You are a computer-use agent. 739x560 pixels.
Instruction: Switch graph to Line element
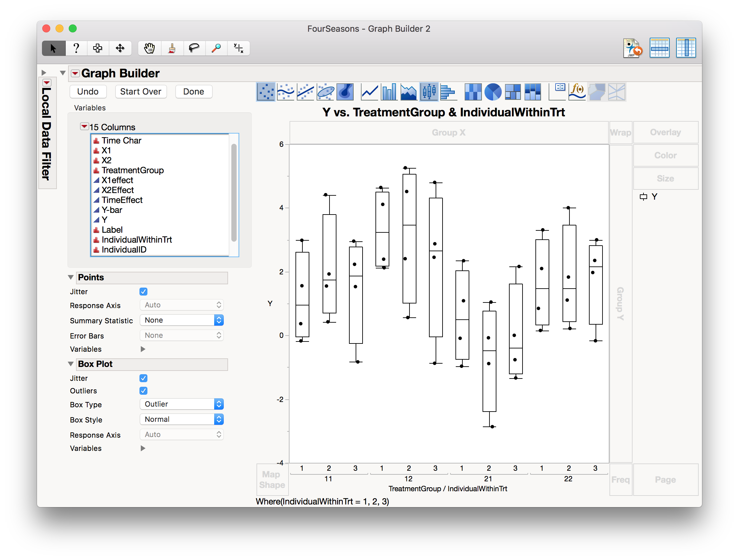coord(369,92)
